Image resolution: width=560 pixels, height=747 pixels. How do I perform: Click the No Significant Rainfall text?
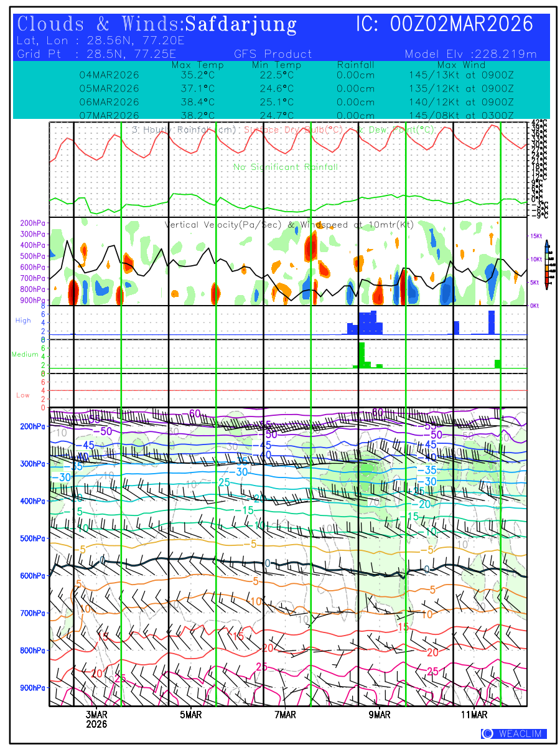click(x=286, y=167)
